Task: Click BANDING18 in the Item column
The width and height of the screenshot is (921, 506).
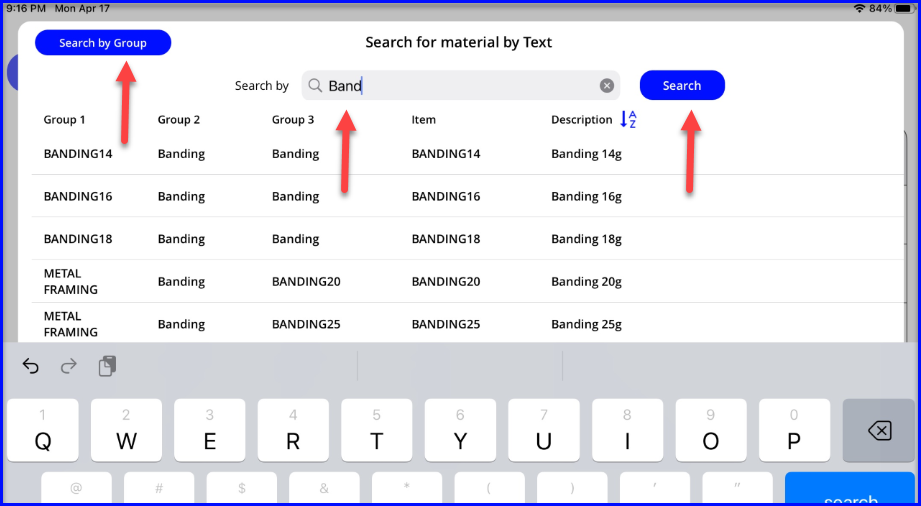Action: pos(446,239)
